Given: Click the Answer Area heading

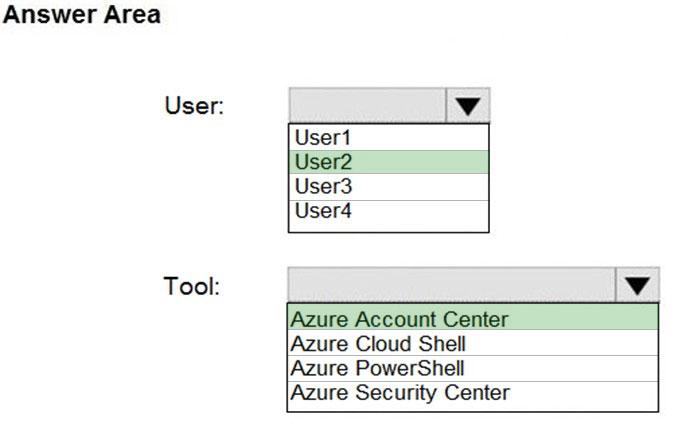Looking at the screenshot, I should 83,17.
